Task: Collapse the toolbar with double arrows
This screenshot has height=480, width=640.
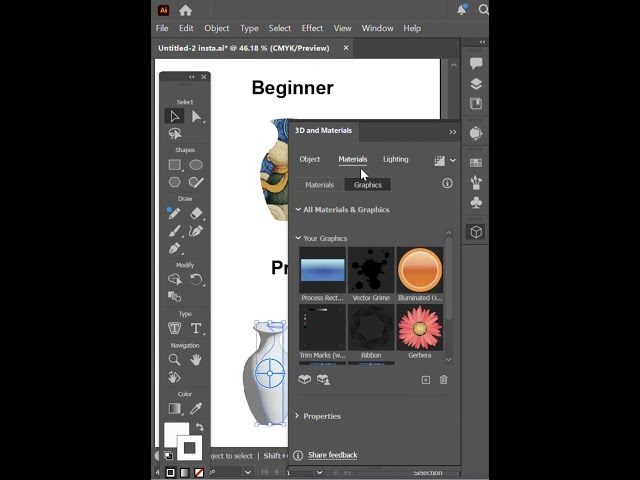Action: click(x=191, y=77)
